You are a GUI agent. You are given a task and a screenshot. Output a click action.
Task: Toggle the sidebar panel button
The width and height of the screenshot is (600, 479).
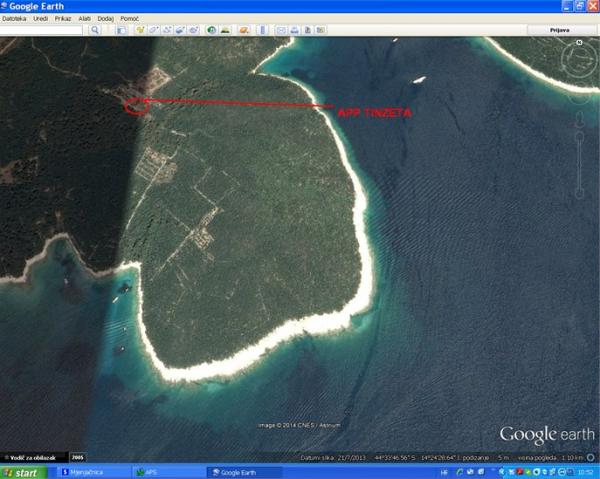point(121,30)
